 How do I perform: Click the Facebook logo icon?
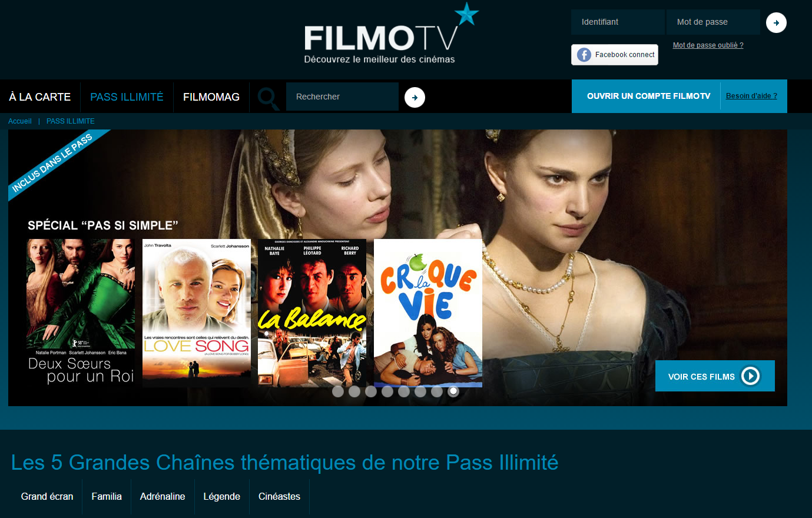(584, 55)
